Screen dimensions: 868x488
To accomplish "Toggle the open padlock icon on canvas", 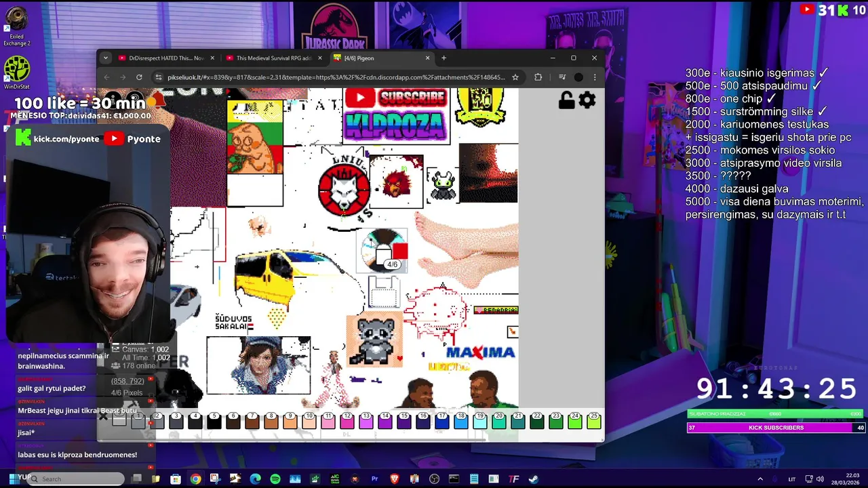I will pos(566,100).
